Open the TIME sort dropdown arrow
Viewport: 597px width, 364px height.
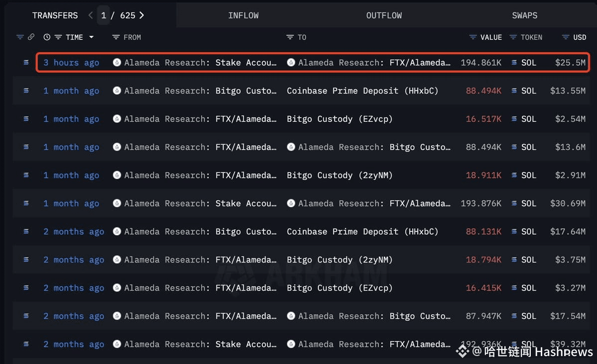[91, 37]
